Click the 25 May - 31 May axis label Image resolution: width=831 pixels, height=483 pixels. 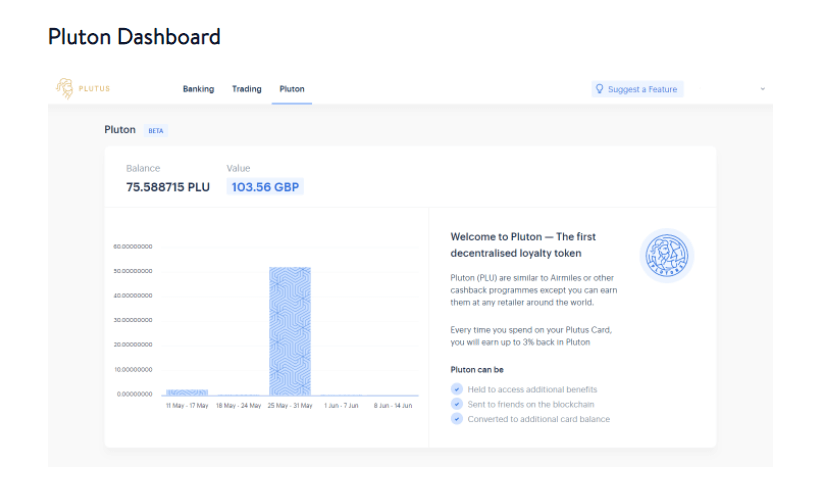[x=290, y=406]
